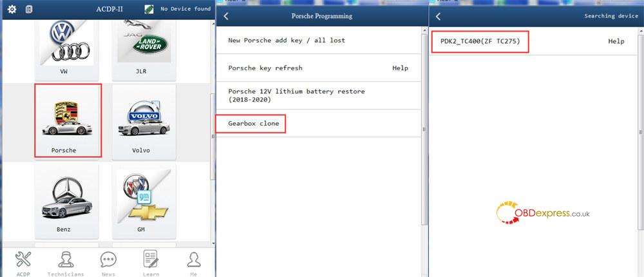Open the Volvo brand tile
Viewport: 644px width, 277px height.
(144, 122)
